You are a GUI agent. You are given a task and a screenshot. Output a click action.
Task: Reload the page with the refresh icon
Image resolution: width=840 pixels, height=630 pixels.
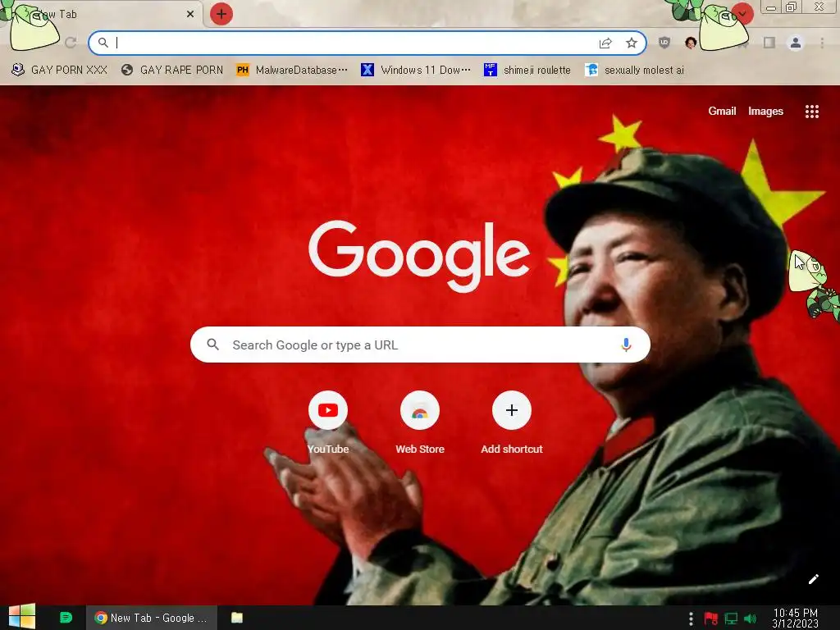click(71, 43)
